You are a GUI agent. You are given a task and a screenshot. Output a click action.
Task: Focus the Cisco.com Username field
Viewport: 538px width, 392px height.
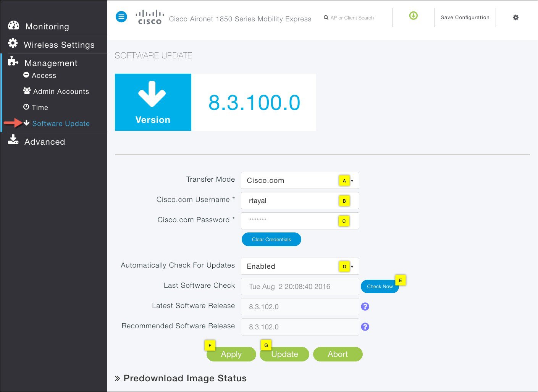coord(300,201)
